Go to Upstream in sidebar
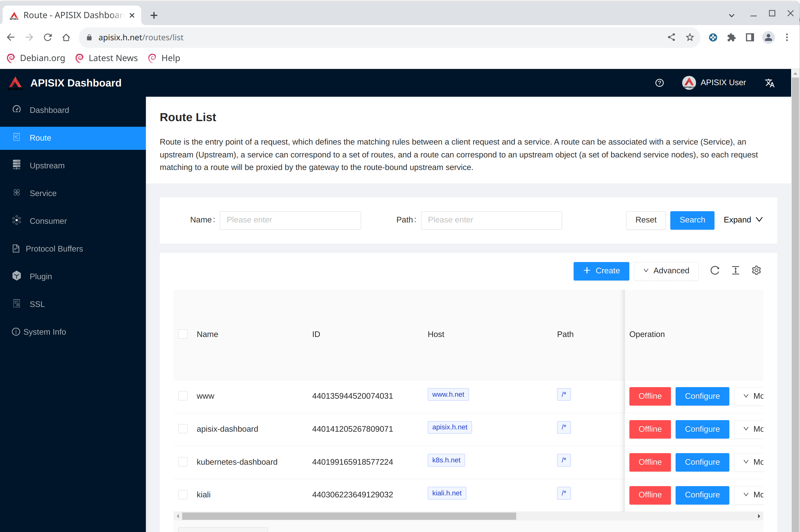This screenshot has height=532, width=800. pyautogui.click(x=47, y=165)
